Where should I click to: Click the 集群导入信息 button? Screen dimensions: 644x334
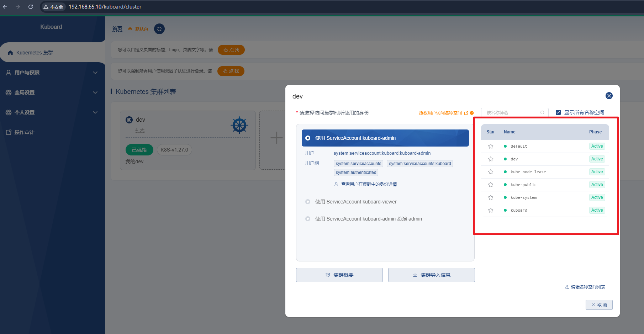(x=432, y=275)
